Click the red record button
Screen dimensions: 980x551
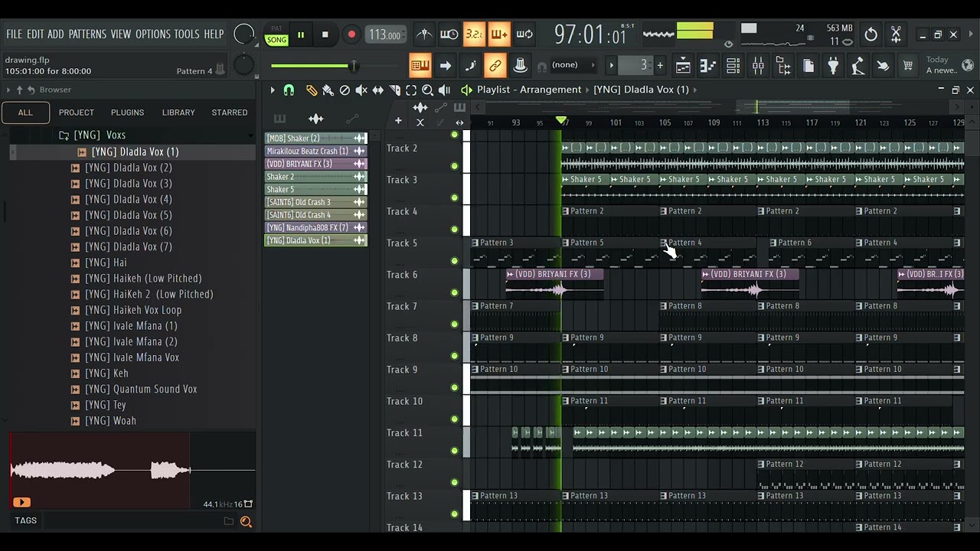point(351,34)
